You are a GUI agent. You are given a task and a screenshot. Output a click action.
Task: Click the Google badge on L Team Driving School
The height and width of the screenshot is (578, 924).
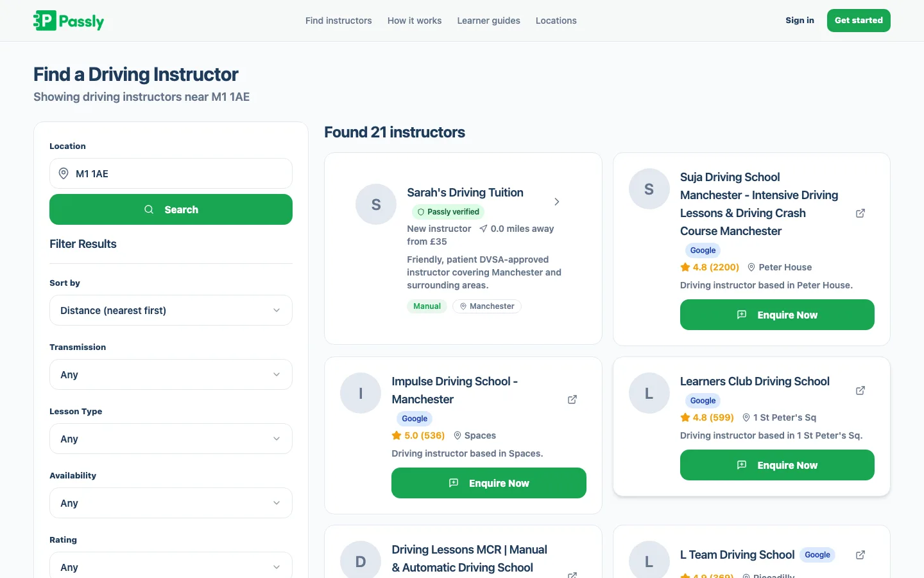coord(817,555)
